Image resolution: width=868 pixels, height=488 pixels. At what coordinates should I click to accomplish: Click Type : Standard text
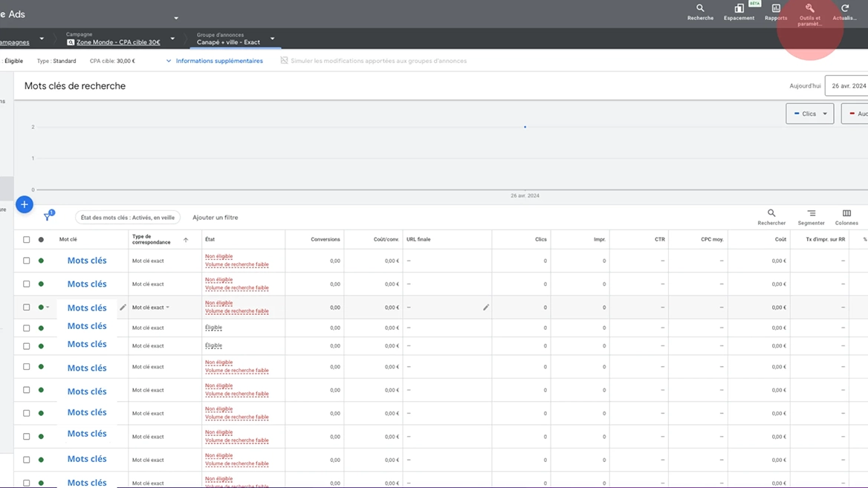click(x=56, y=61)
